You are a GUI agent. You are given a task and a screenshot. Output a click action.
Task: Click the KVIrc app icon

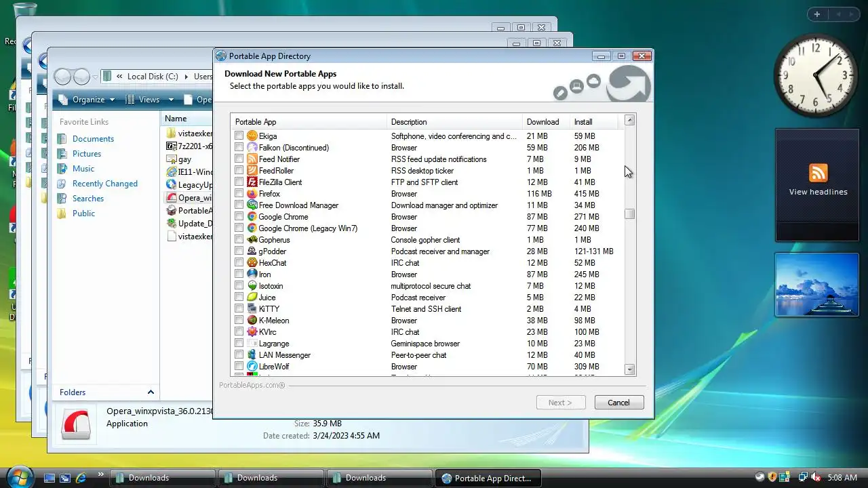point(252,332)
